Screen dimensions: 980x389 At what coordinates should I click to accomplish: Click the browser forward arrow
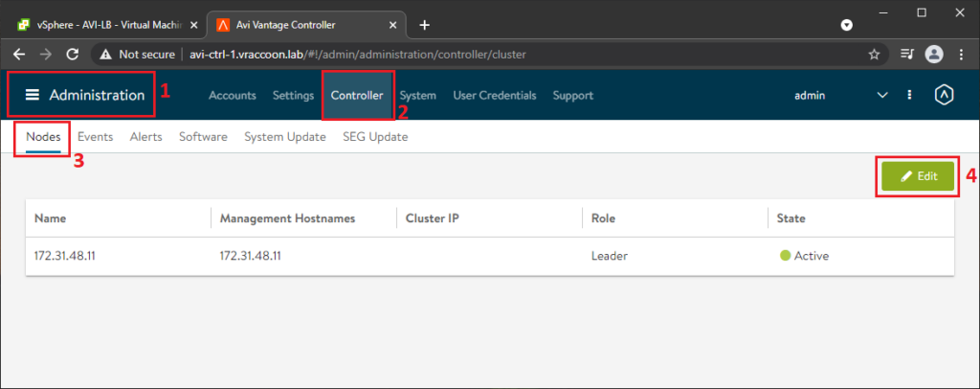tap(46, 55)
